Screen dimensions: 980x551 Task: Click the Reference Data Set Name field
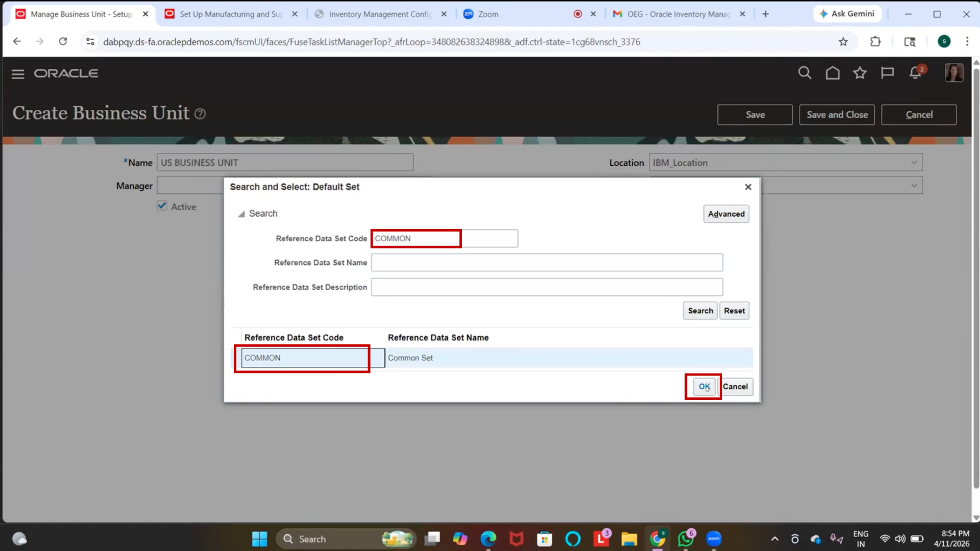(x=547, y=262)
